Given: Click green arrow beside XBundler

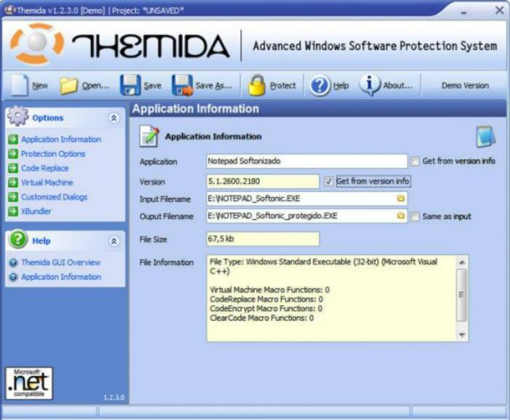Looking at the screenshot, I should point(13,211).
